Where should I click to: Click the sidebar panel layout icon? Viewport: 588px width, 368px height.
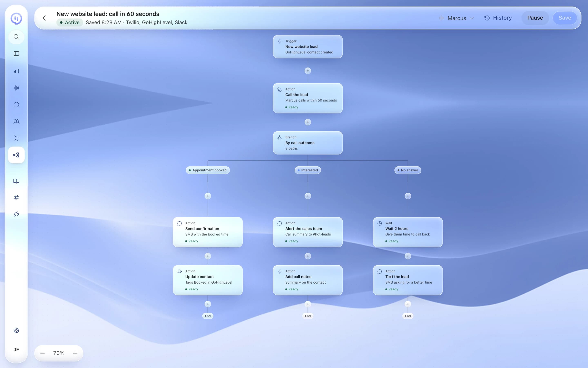coord(16,54)
